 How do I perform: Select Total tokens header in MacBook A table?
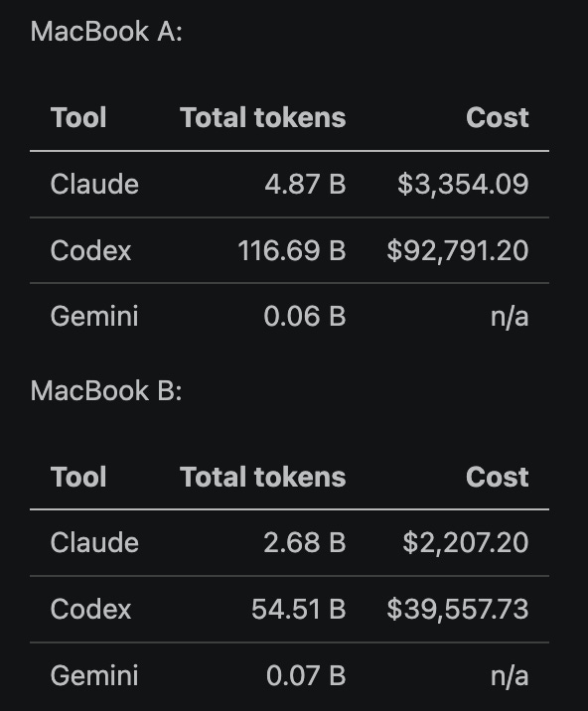pyautogui.click(x=262, y=117)
